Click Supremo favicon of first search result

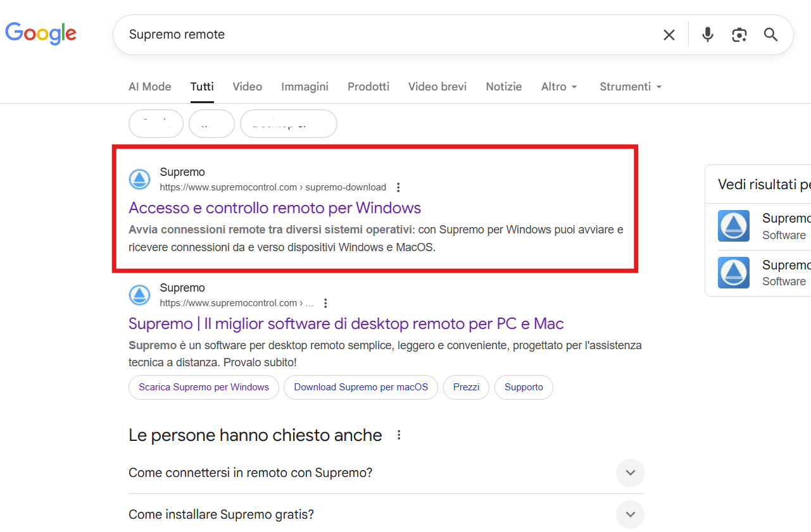tap(139, 180)
